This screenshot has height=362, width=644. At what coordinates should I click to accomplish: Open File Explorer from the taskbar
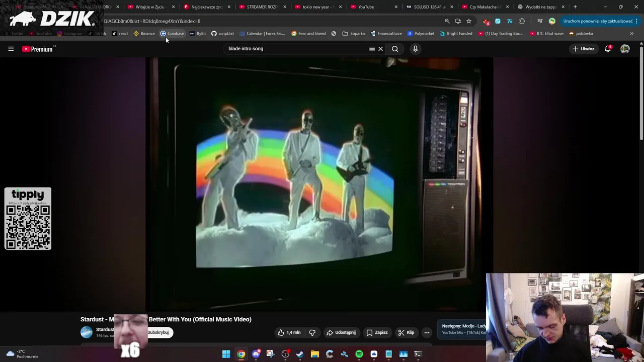(x=315, y=354)
